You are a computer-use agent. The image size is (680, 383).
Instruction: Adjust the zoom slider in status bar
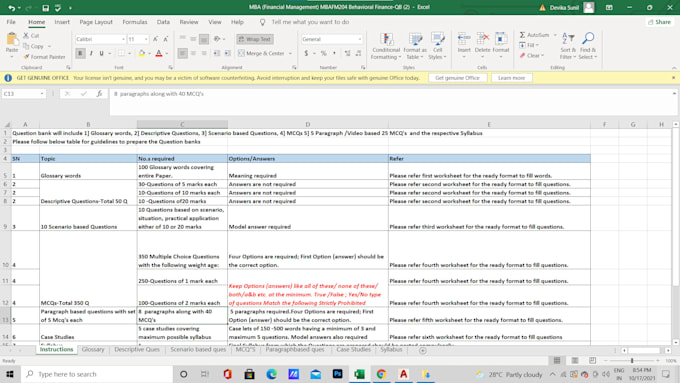tap(632, 360)
